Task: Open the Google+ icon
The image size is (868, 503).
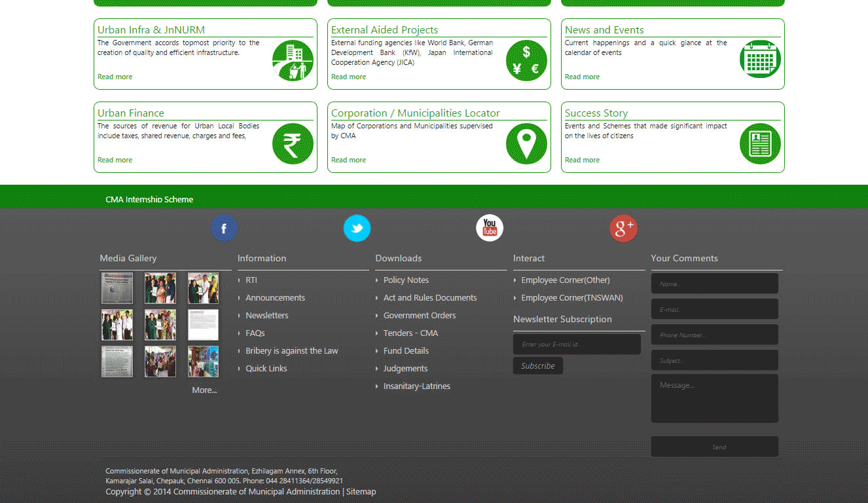Action: (623, 228)
